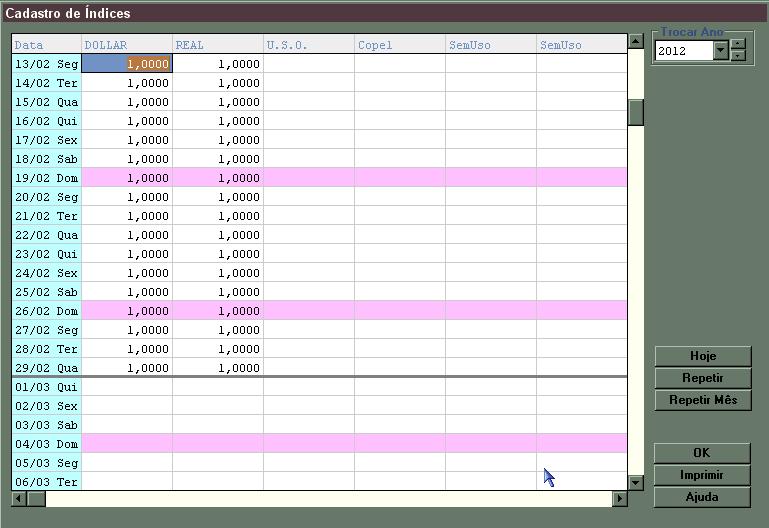
Task: Click the horizontal scrollbar thumb
Action: click(36, 499)
